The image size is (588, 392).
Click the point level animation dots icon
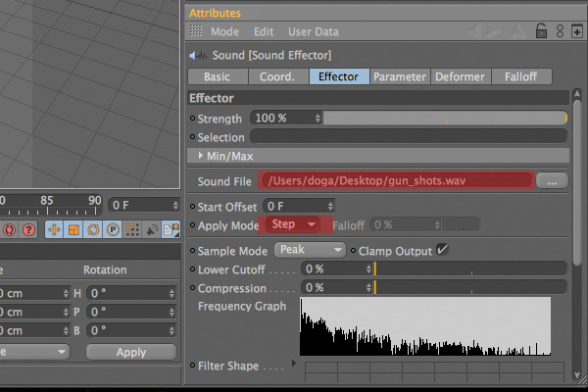tap(132, 229)
